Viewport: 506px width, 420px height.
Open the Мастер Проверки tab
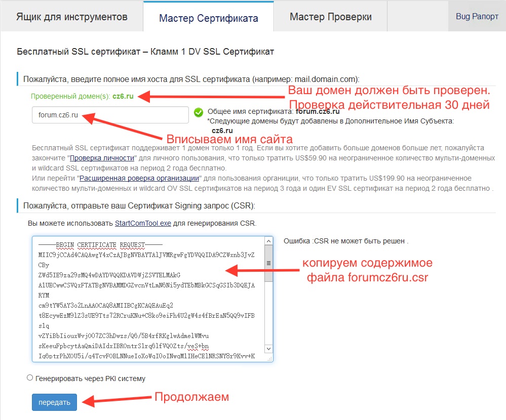click(330, 17)
